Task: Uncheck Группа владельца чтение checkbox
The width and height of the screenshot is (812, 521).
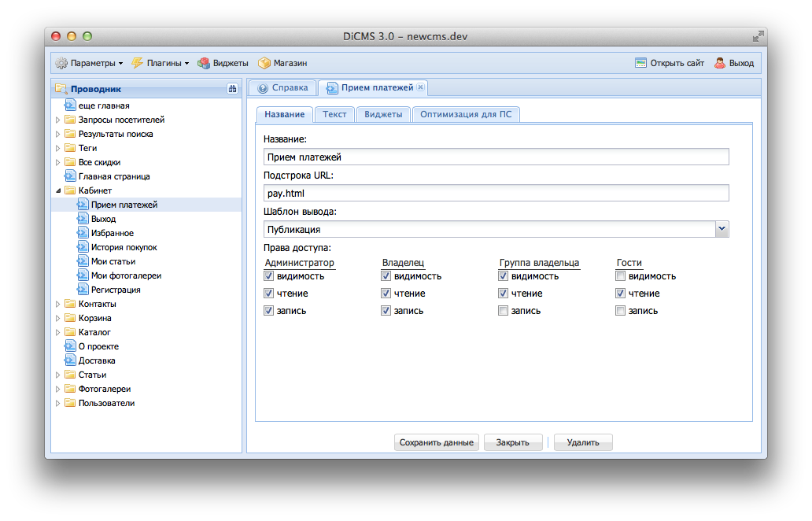Action: click(503, 293)
